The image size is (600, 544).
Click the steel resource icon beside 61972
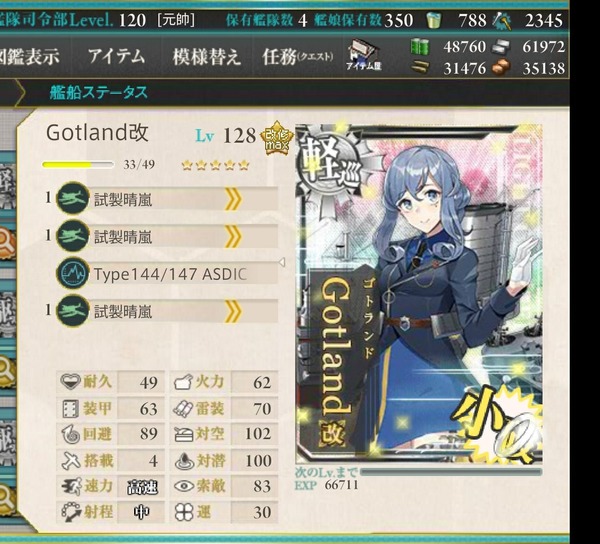pyautogui.click(x=501, y=47)
